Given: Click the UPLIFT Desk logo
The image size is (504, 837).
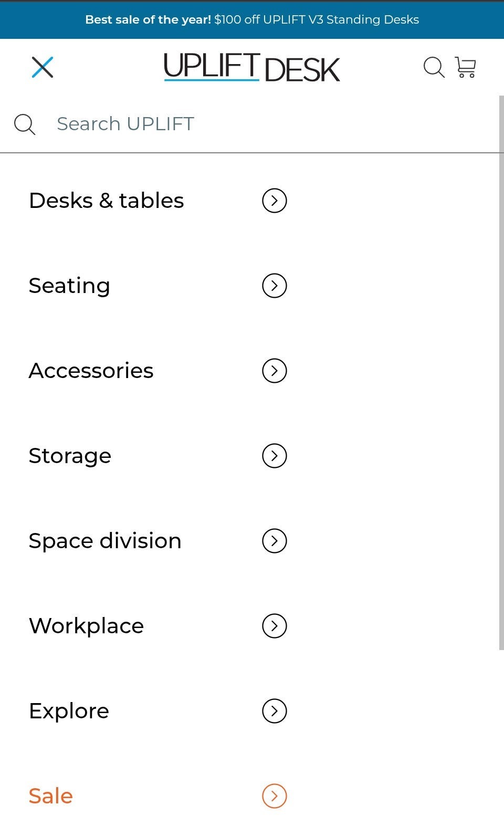Looking at the screenshot, I should point(252,68).
